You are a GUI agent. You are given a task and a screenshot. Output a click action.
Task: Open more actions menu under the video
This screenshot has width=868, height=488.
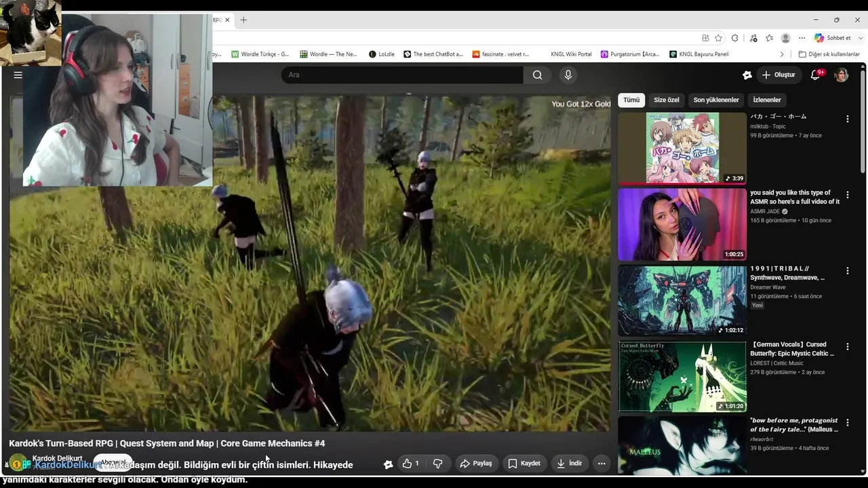coord(601,464)
